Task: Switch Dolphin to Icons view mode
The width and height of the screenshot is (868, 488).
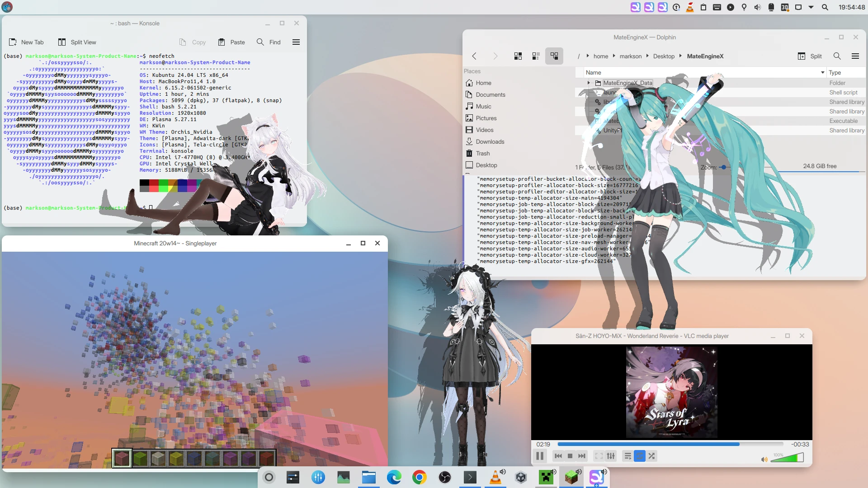Action: [x=518, y=56]
